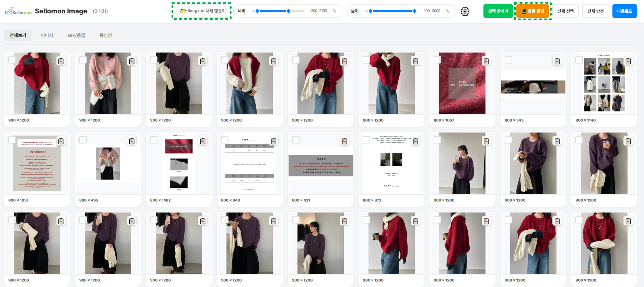Viewport: 644px width, 287px height.
Task: Click the 200~3000 height range value
Action: pyautogui.click(x=432, y=11)
